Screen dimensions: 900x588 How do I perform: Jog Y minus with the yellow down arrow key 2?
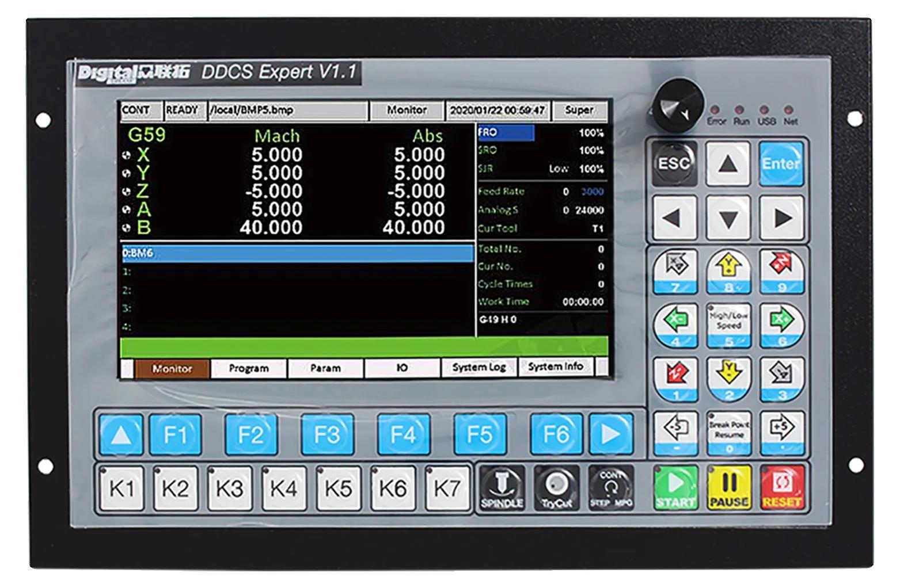pyautogui.click(x=729, y=379)
